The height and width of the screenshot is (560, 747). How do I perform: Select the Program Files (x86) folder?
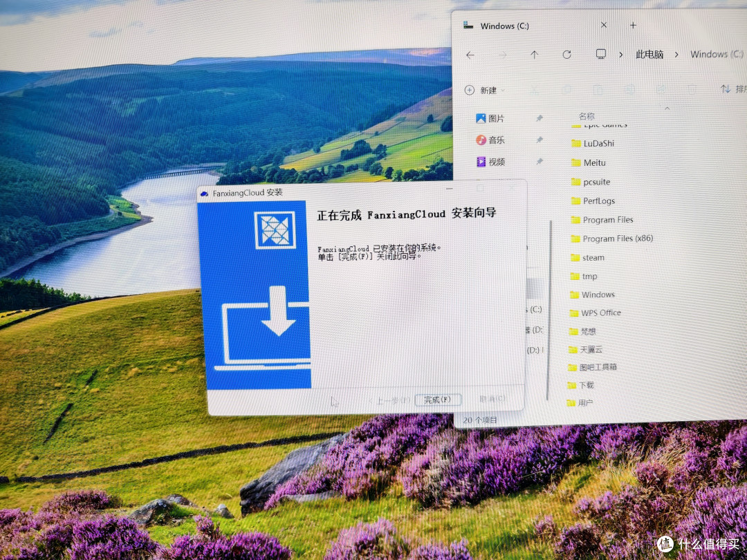tap(611, 239)
